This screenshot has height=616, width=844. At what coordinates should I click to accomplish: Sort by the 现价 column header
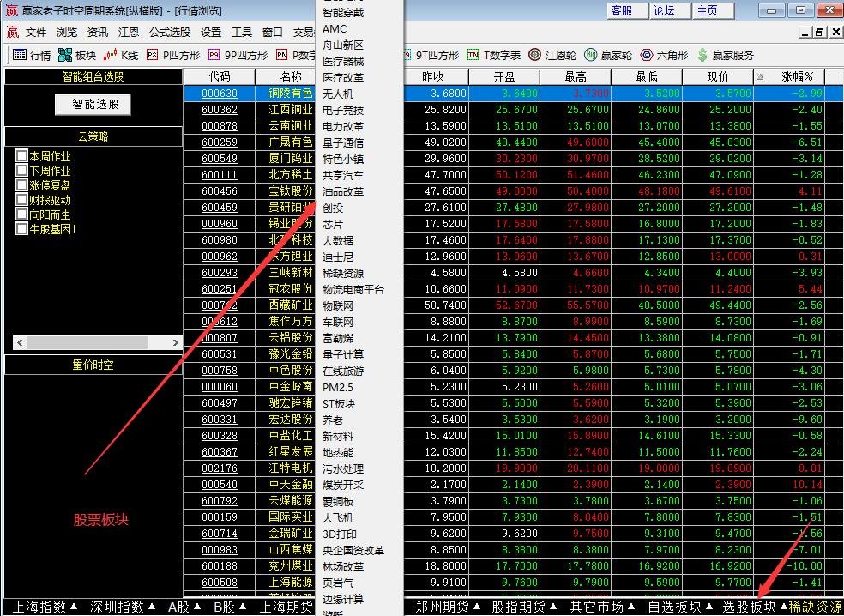[x=718, y=77]
